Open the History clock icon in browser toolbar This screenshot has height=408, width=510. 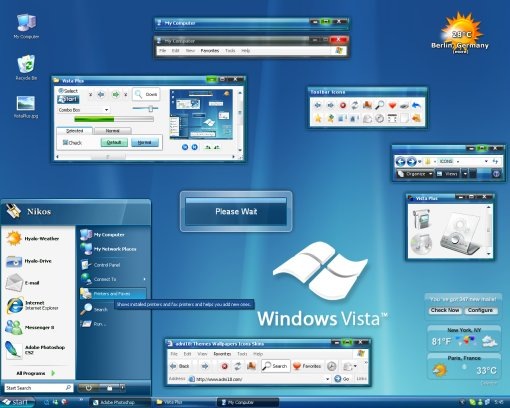pyautogui.click(x=331, y=366)
